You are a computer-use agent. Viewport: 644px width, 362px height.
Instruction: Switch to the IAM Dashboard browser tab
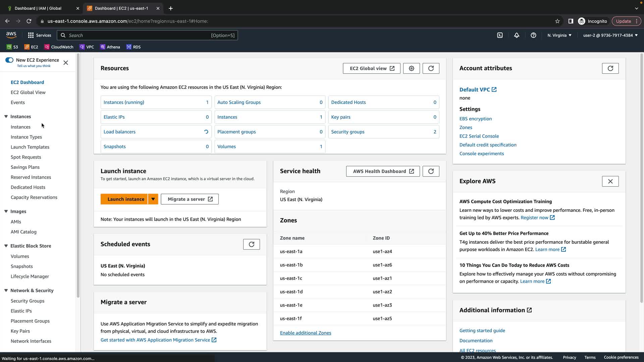point(38,8)
